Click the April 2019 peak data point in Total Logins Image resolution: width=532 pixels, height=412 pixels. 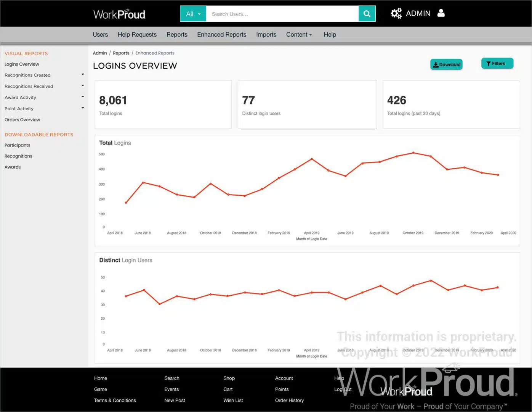point(312,159)
